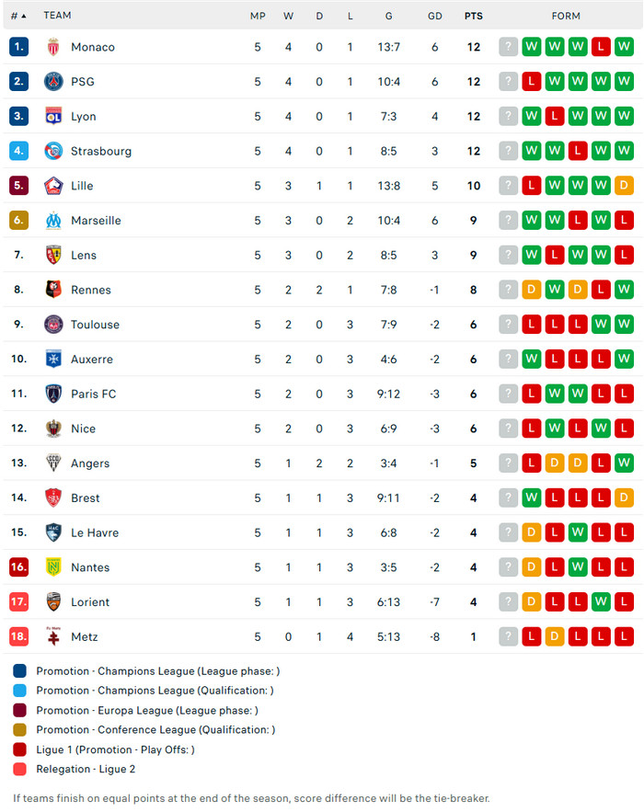644x812 pixels.
Task: Sort table by rank number column
Action: pyautogui.click(x=18, y=16)
